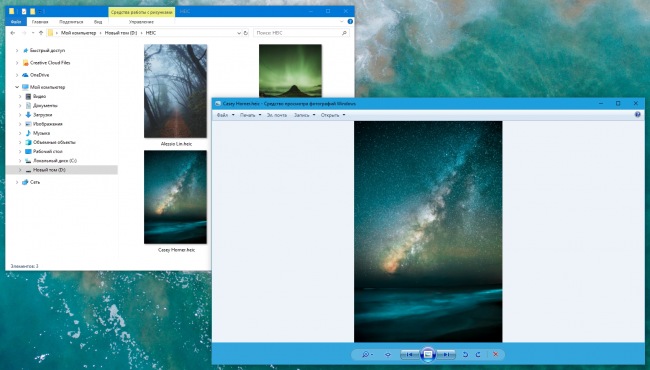Open Управление tab under picture tools
The image size is (650, 370).
click(141, 22)
